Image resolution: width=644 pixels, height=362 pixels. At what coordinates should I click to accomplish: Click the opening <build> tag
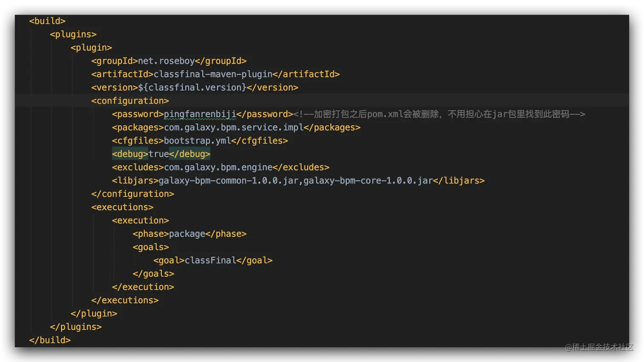47,21
